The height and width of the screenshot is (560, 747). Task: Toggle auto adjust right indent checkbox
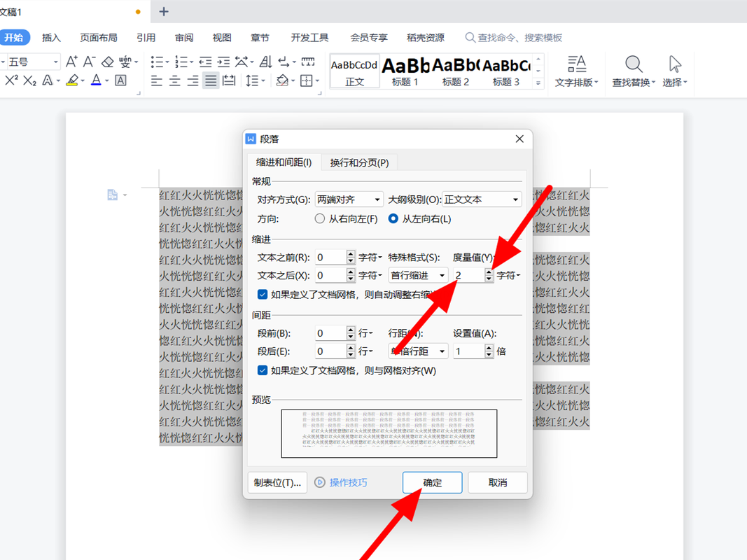(262, 294)
